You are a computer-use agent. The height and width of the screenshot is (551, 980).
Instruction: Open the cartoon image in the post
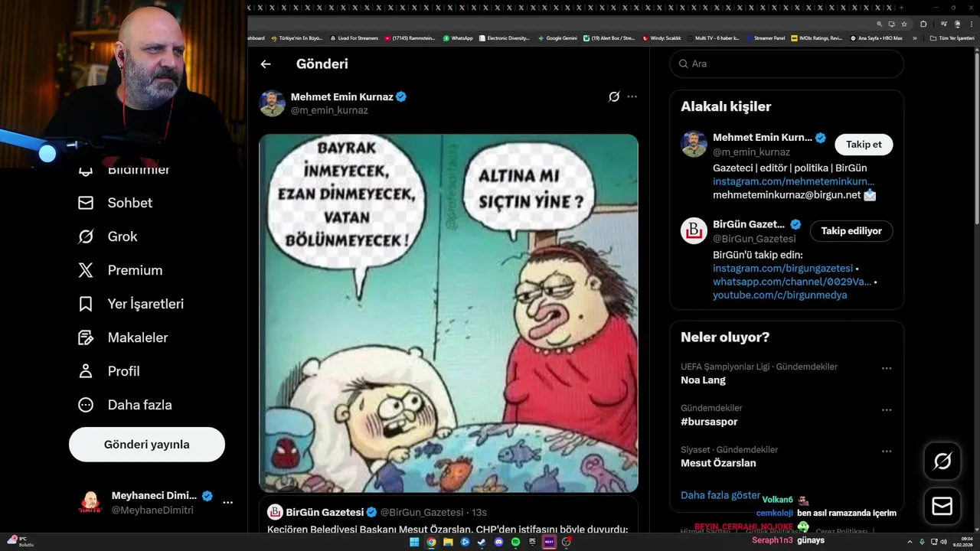pos(449,313)
